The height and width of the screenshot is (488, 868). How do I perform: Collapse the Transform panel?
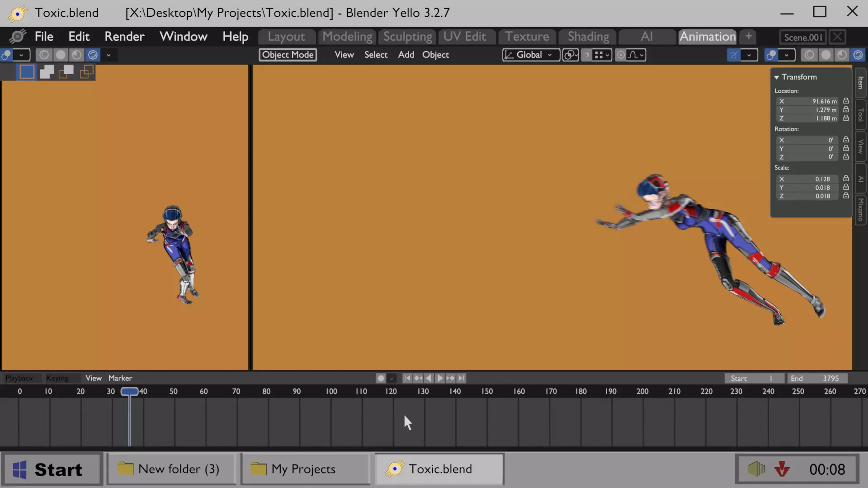point(777,77)
